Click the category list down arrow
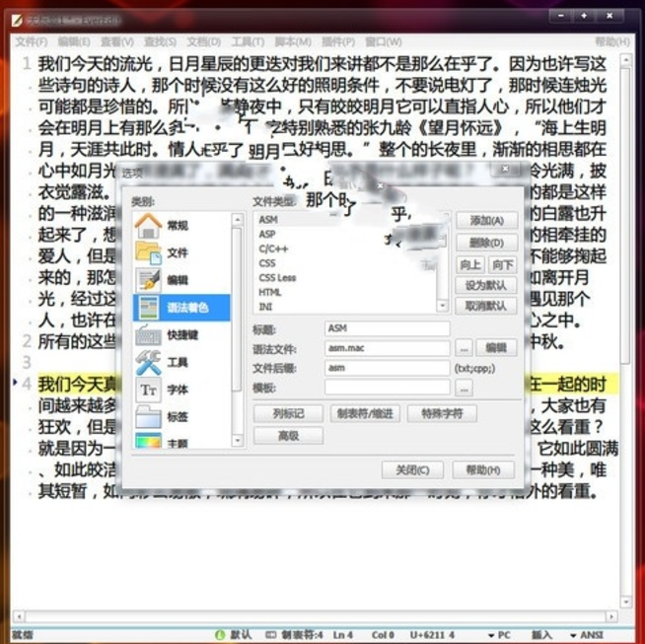The width and height of the screenshot is (645, 644). 238,441
